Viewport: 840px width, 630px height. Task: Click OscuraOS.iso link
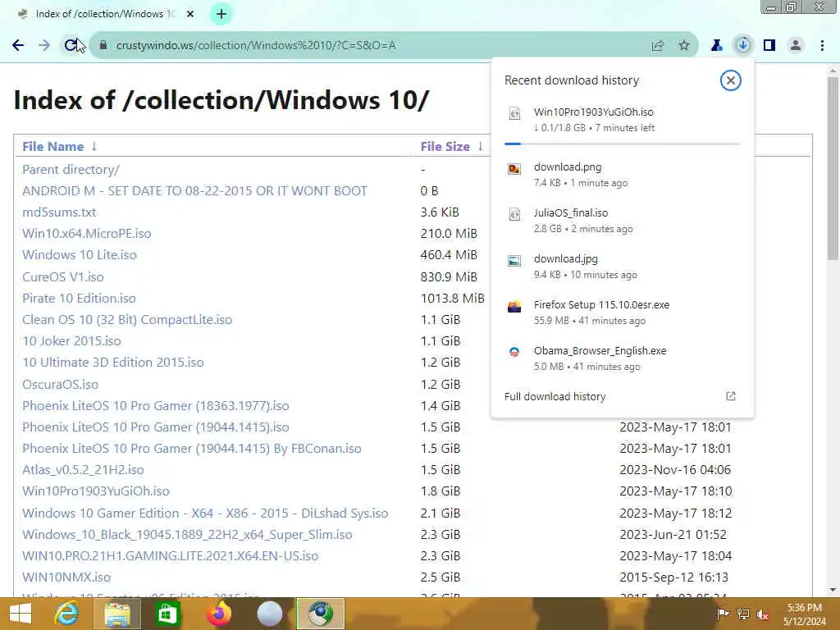[60, 385]
